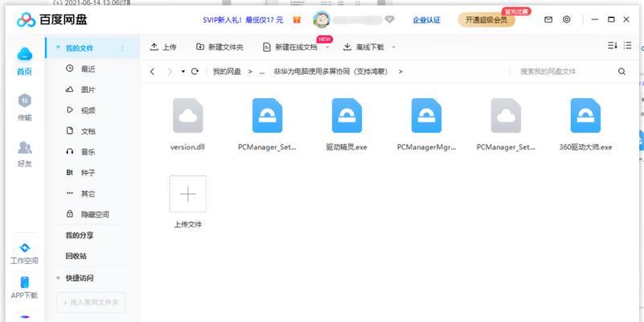Select the 360驱动大师.exe file
644x322 pixels.
pyautogui.click(x=585, y=125)
